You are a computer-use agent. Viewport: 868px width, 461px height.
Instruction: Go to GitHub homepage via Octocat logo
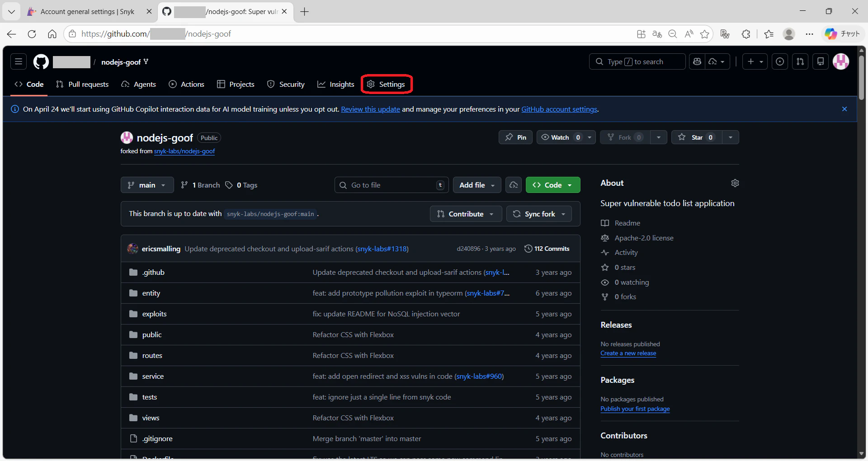pyautogui.click(x=41, y=61)
